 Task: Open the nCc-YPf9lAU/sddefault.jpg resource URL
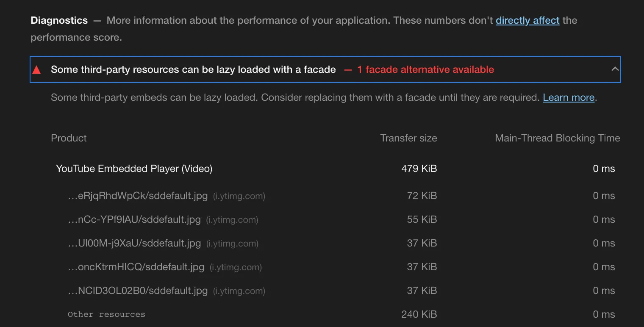[134, 219]
